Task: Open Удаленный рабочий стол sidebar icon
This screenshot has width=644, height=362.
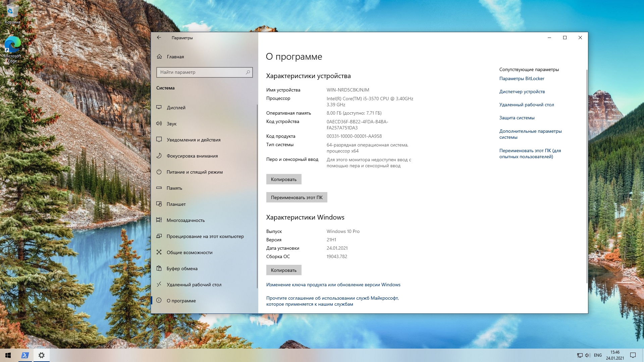Action: [159, 284]
